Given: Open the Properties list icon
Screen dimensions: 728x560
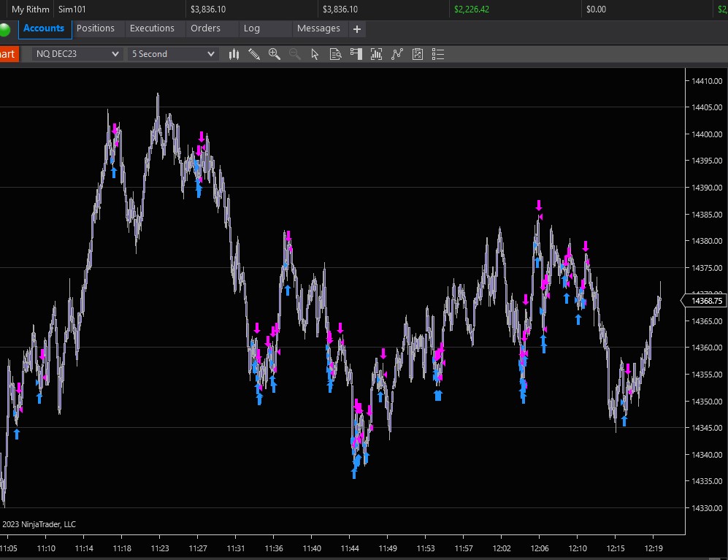Looking at the screenshot, I should [438, 54].
